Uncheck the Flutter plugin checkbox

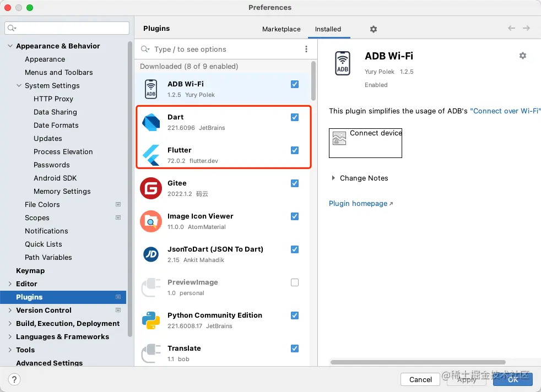[295, 150]
